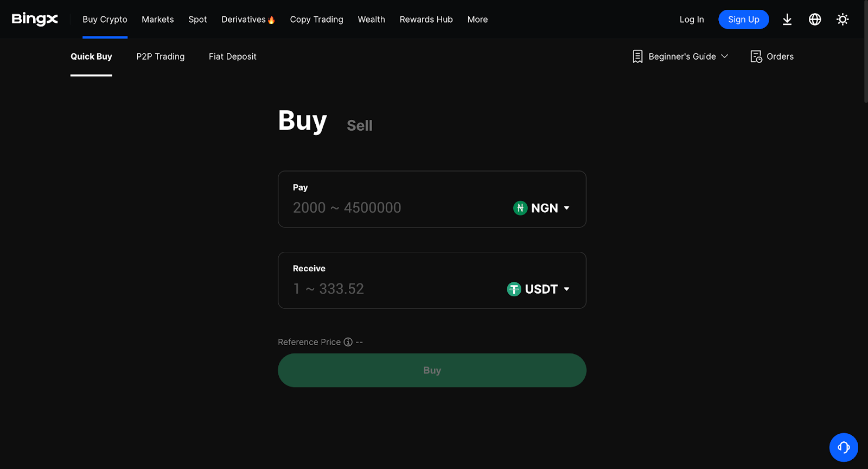This screenshot has height=469, width=868.
Task: Open the customer support headset chat
Action: [x=844, y=447]
